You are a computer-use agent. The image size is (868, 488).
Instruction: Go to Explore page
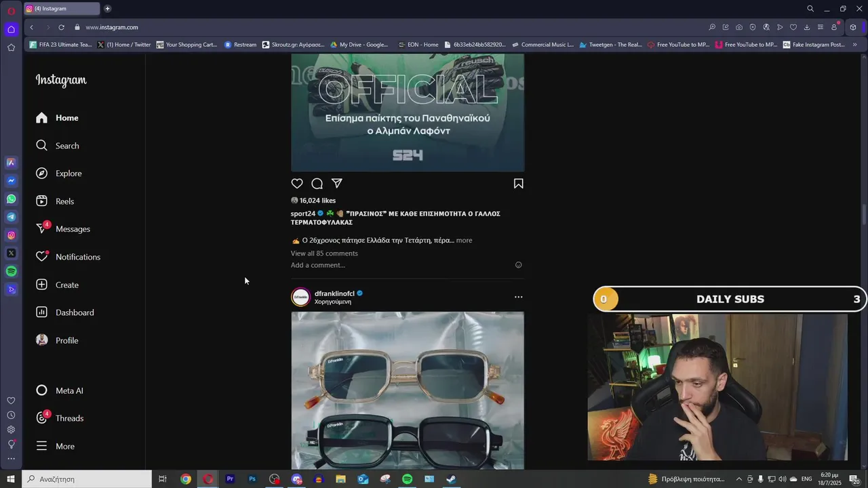59,174
